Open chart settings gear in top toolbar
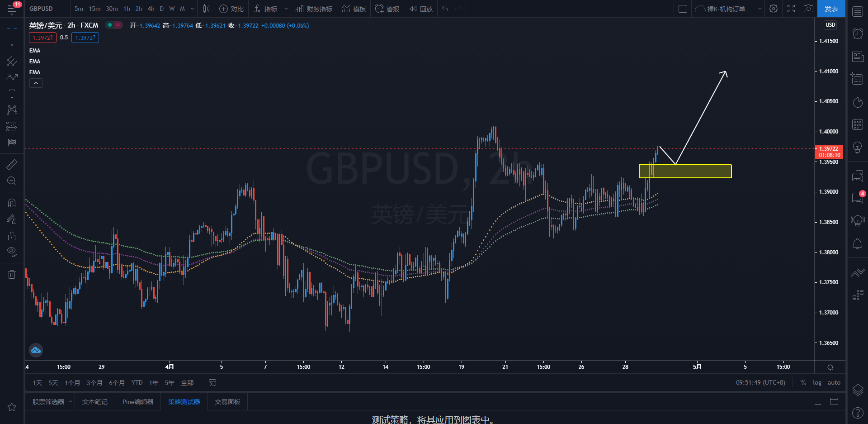 click(774, 9)
